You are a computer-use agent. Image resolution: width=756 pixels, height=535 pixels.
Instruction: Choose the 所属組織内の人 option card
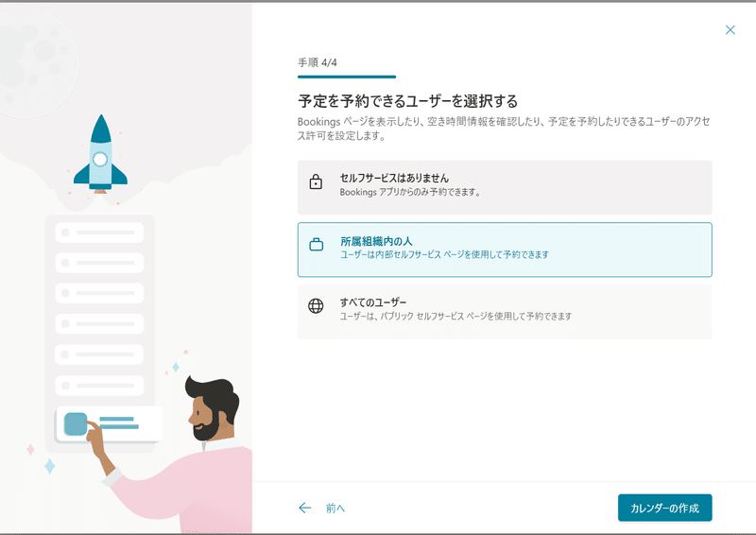click(505, 250)
